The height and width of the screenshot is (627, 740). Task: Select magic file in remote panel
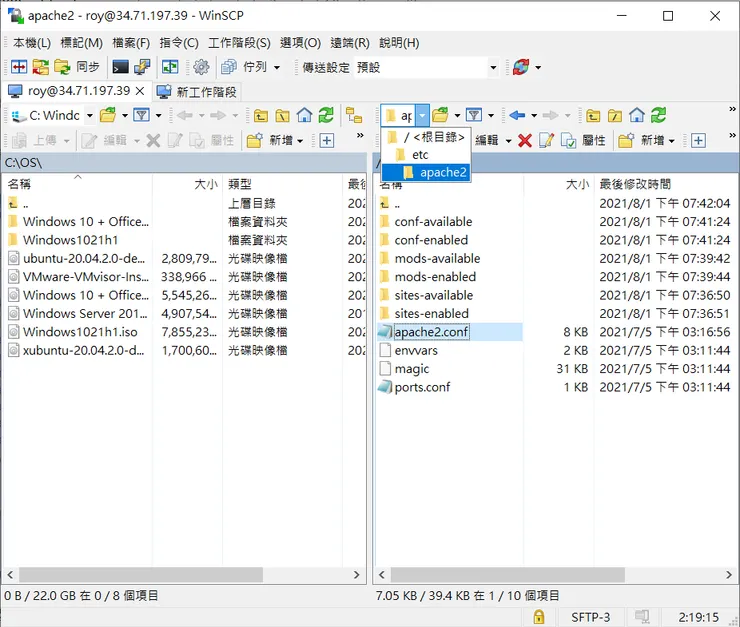(x=412, y=369)
